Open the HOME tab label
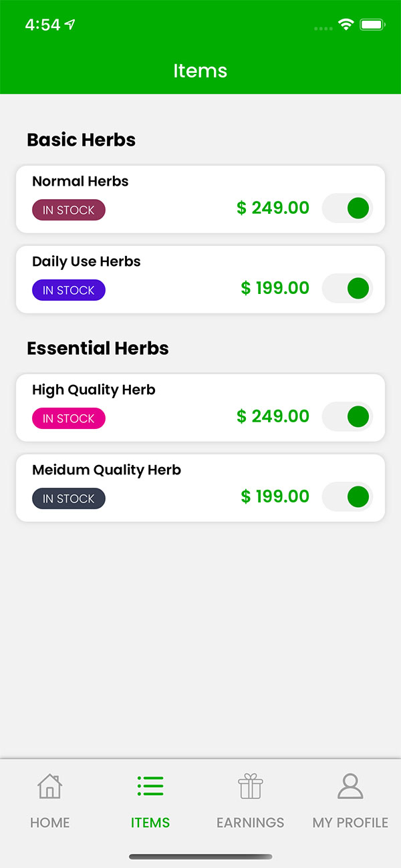The height and width of the screenshot is (868, 401). tap(50, 823)
